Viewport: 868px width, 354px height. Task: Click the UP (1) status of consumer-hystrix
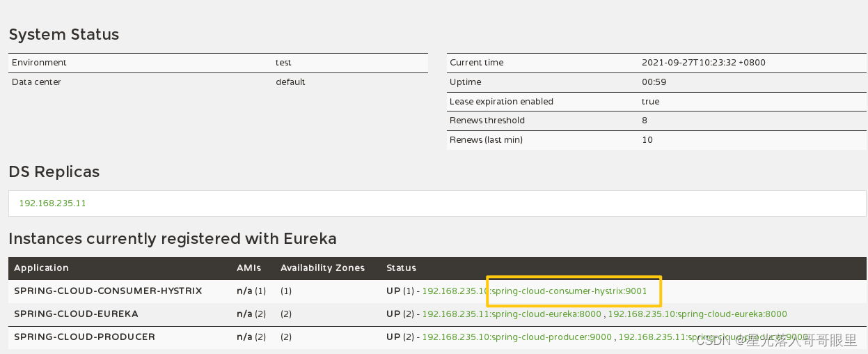[400, 291]
